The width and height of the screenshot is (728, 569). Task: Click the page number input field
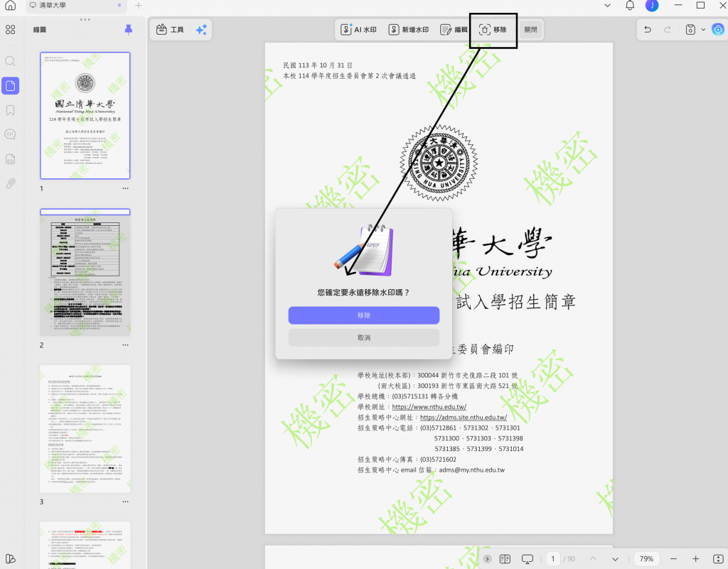point(553,559)
